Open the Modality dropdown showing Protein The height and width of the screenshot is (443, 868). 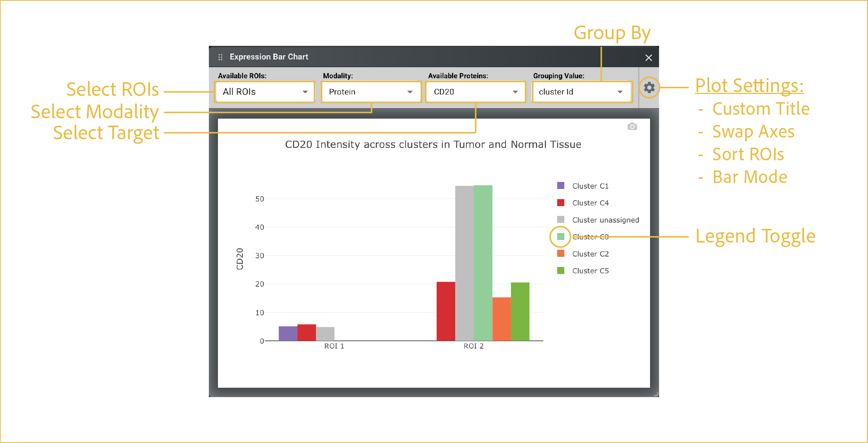[x=371, y=92]
